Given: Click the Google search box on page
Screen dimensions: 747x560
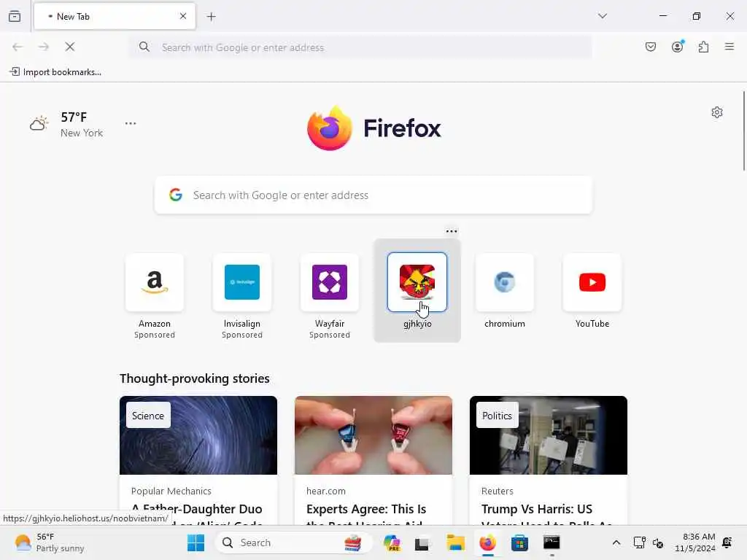Looking at the screenshot, I should point(373,195).
